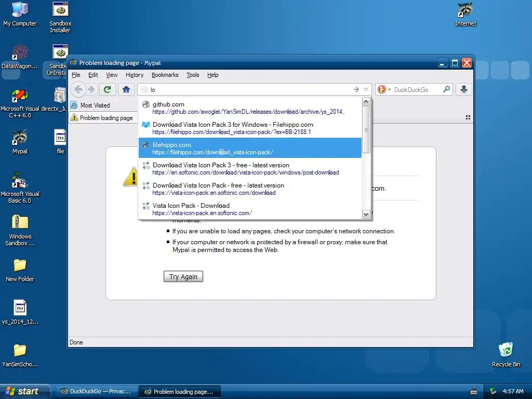Screen dimensions: 532x399
Task: Select Vista Icon Pack 3 softonic post-download suggestion
Action: [x=250, y=168]
